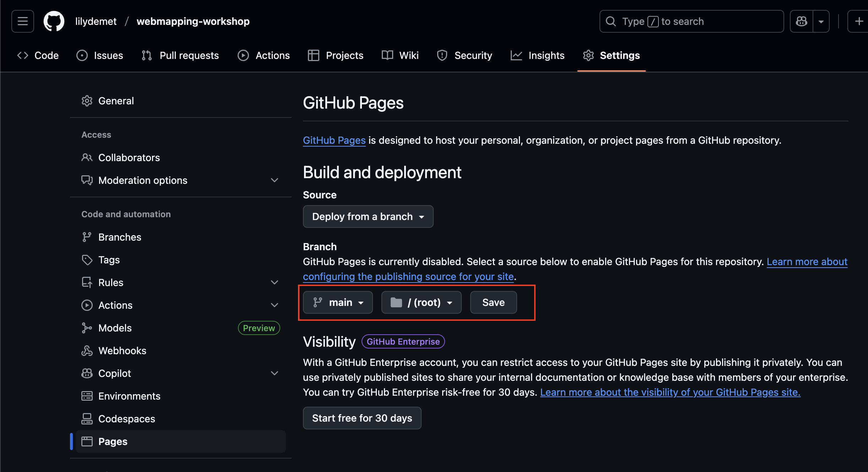868x472 pixels.
Task: Open webmapping-workshop repository link
Action: pyautogui.click(x=193, y=21)
